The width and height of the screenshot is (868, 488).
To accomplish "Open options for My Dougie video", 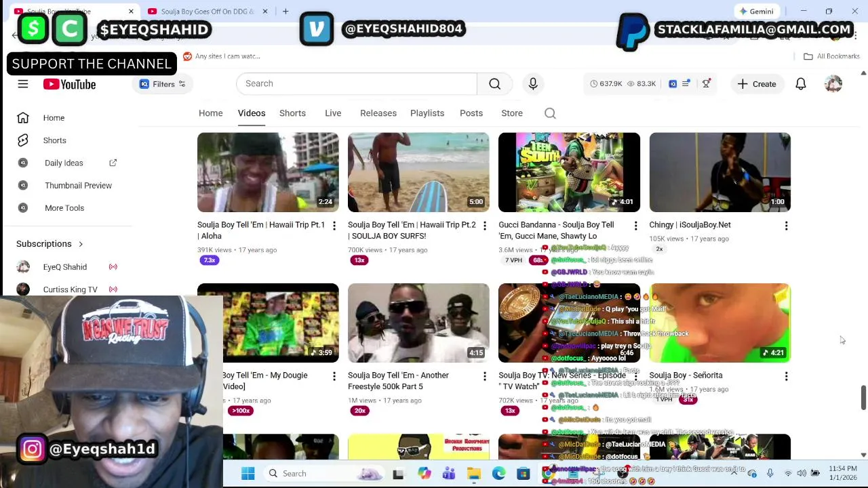I will coord(334,376).
